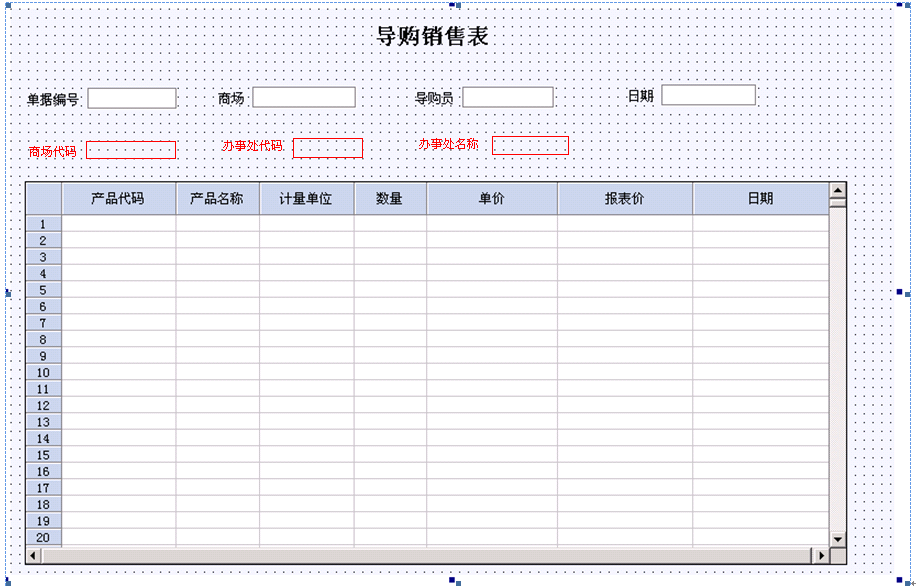Click the horizontal scrollbar right arrow

[821, 556]
